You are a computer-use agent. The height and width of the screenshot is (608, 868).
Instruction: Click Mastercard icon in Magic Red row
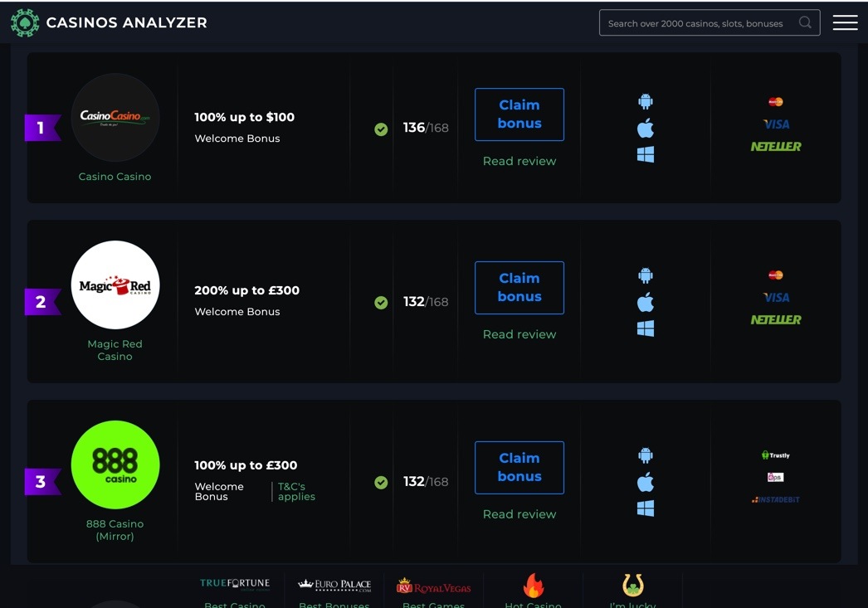[x=776, y=275]
